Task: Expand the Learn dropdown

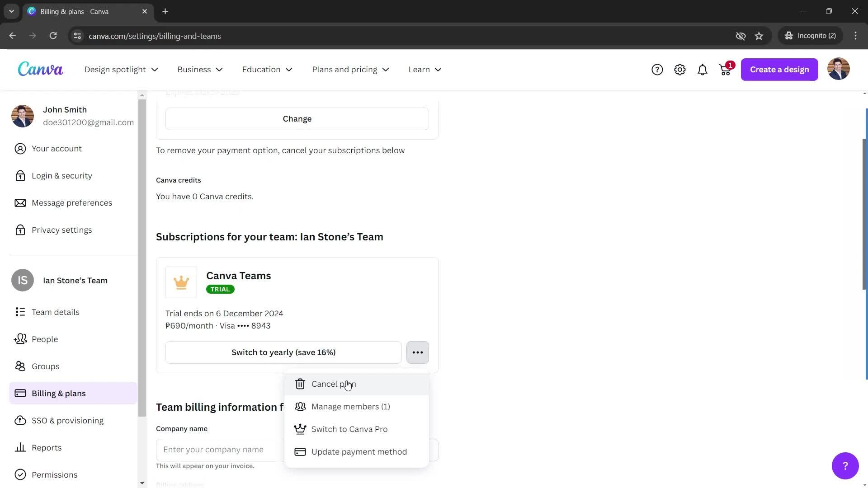Action: point(425,70)
